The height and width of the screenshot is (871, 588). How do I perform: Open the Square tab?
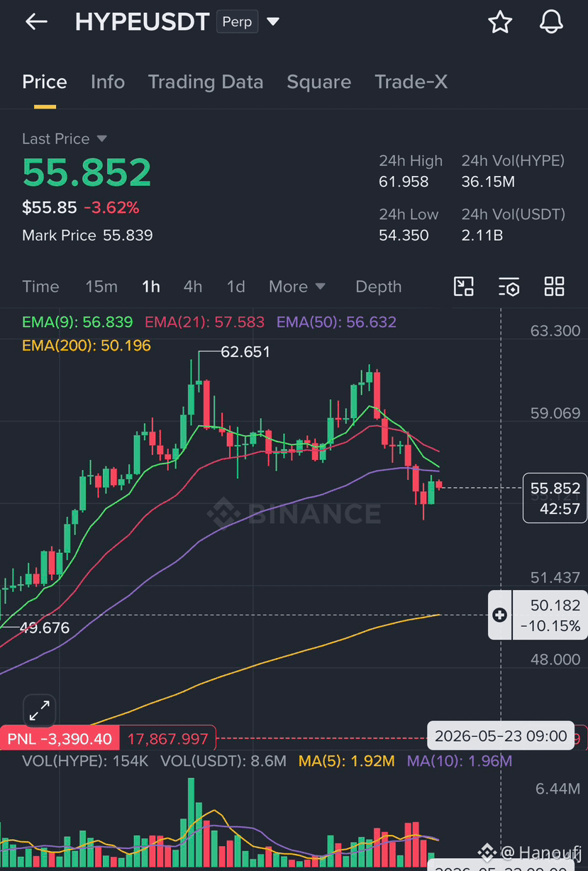(x=318, y=82)
